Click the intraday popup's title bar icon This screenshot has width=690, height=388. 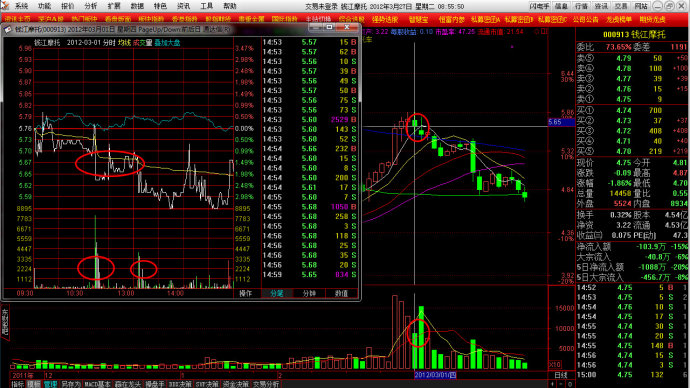click(8, 29)
